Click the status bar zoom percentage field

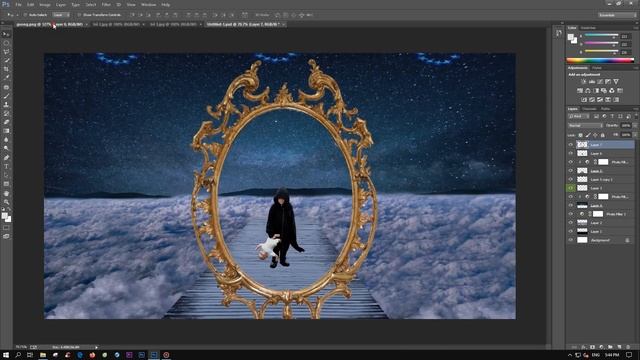21,347
